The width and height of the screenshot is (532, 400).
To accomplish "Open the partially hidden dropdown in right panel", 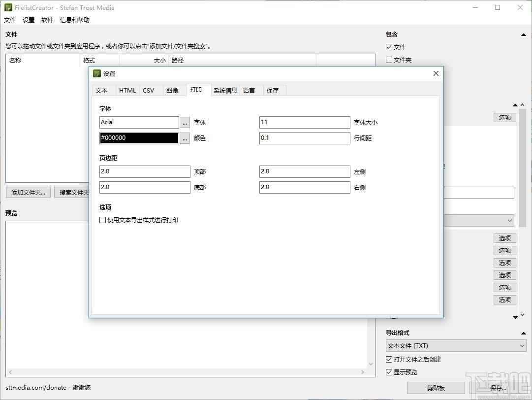I will pyautogui.click(x=479, y=220).
